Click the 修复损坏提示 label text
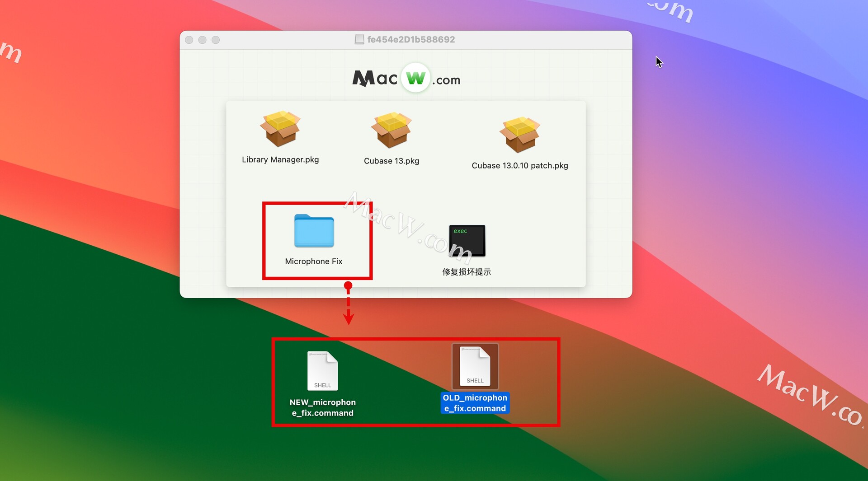Viewport: 868px width, 481px height. click(x=467, y=272)
